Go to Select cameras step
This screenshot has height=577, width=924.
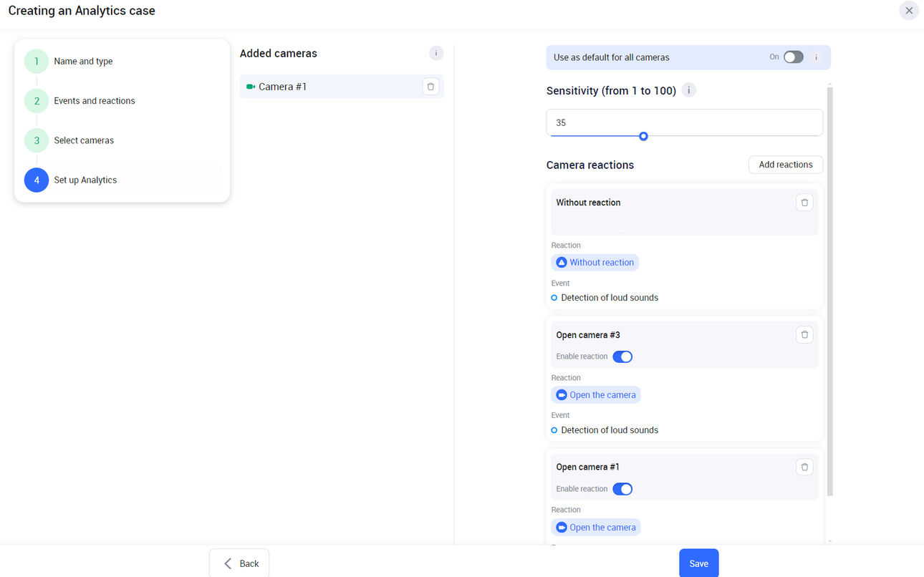click(84, 140)
